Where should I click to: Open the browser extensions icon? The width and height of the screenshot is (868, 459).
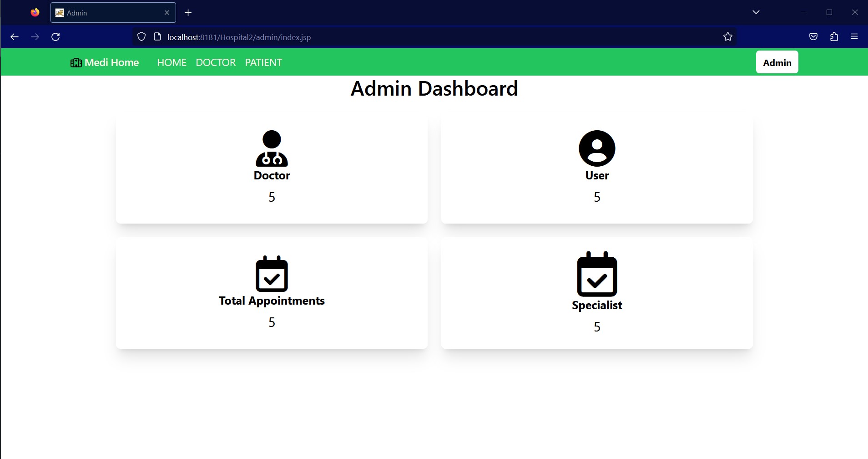[x=834, y=36]
